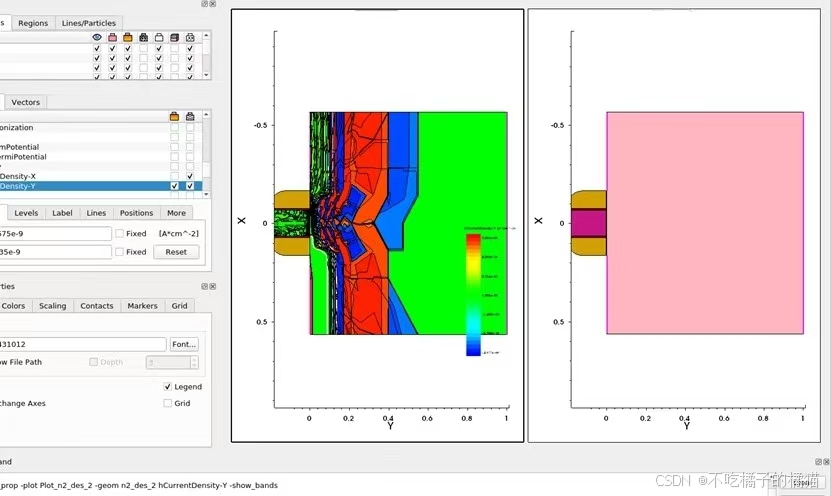Screen dimensions: 831x496
Task: Click the Reset button
Action: 176,252
